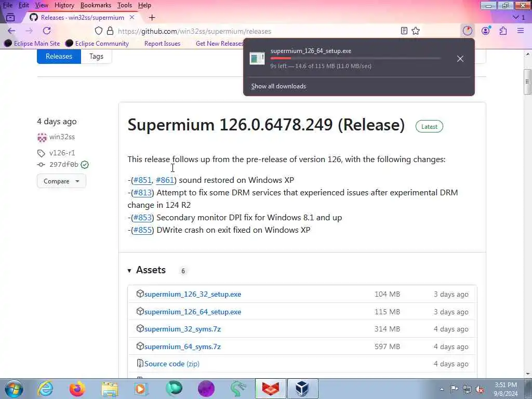The width and height of the screenshot is (532, 399).
Task: Show hidden system tray icons arrow
Action: pyautogui.click(x=442, y=389)
